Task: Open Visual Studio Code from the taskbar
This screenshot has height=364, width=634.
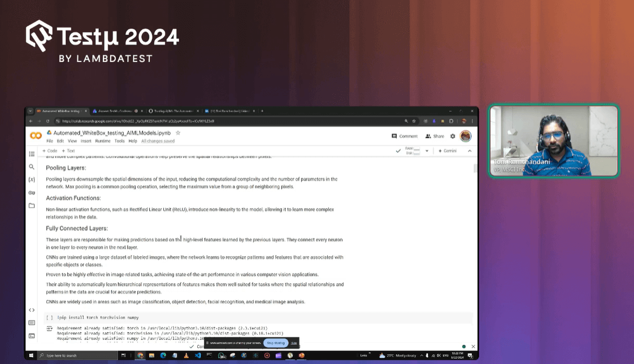Action: 198,356
